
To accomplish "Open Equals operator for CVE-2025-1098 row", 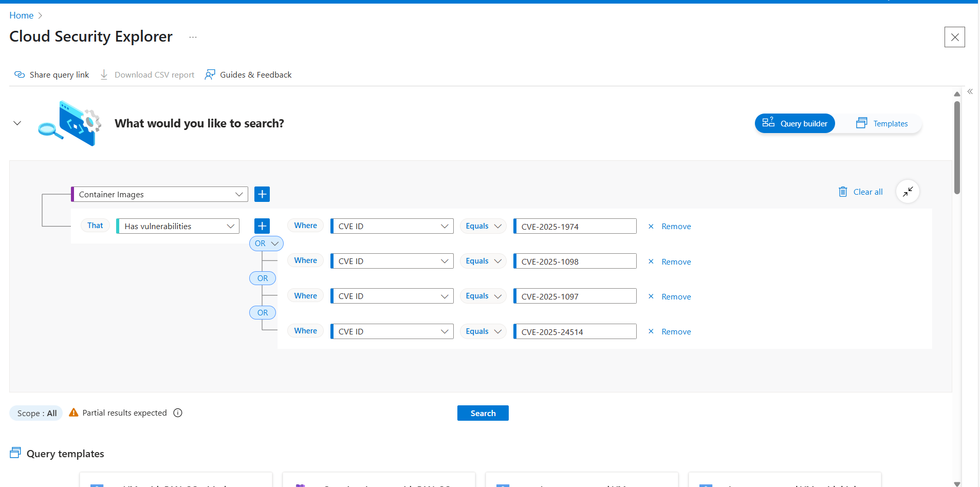I will point(483,261).
